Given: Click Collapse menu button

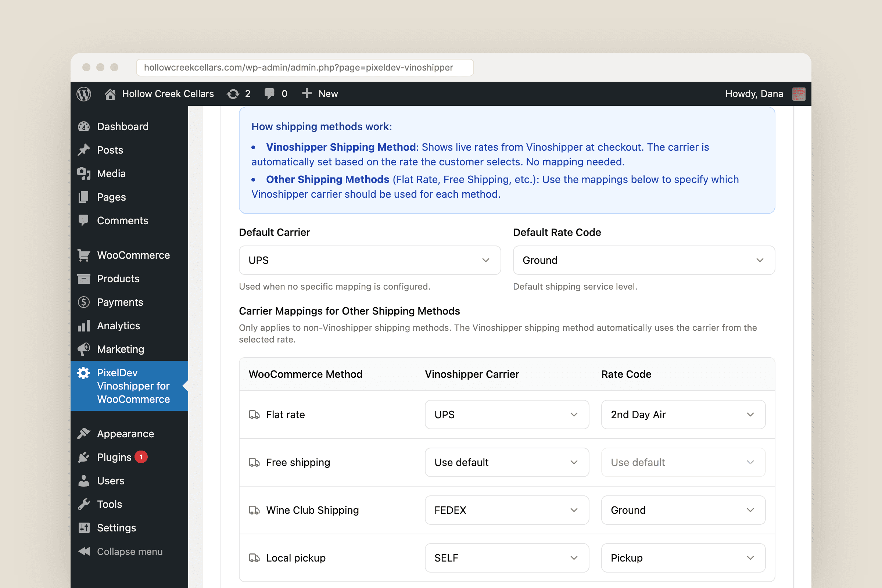Looking at the screenshot, I should (129, 551).
